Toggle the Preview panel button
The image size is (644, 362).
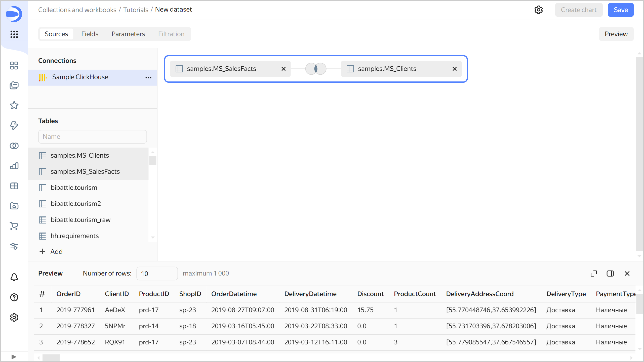(x=616, y=34)
